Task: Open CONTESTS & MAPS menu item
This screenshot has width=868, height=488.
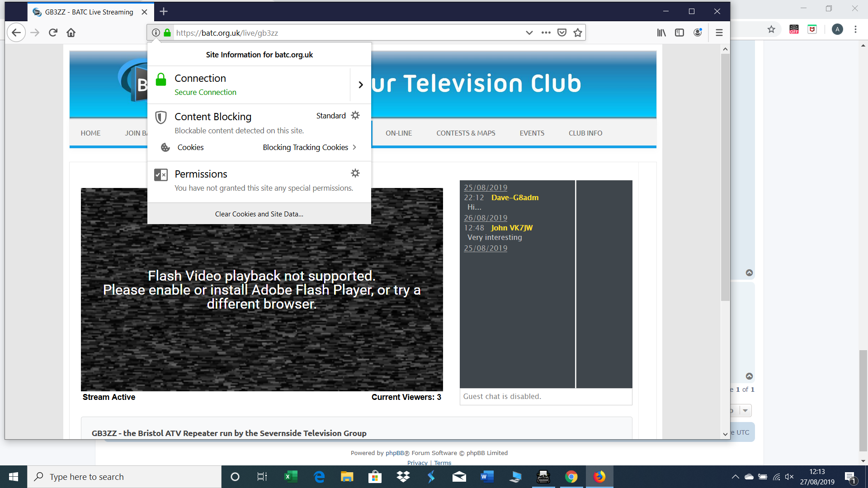Action: point(466,133)
